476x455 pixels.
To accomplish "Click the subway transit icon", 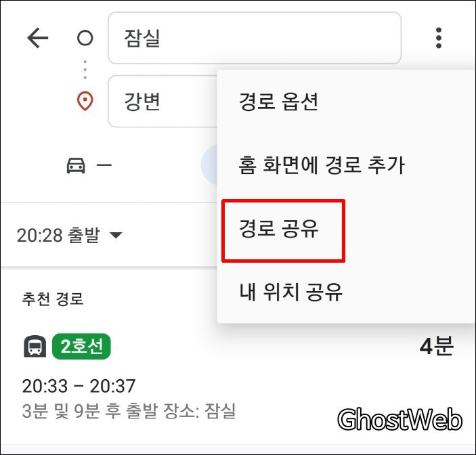I will (x=35, y=346).
